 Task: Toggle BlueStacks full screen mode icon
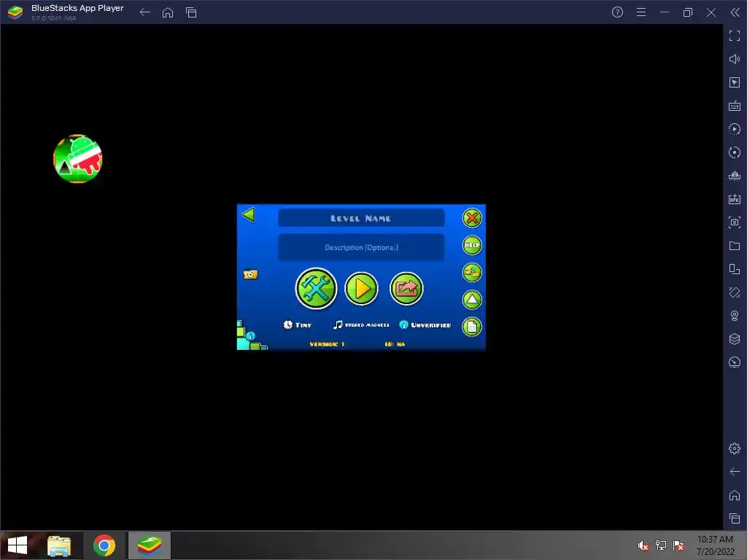tap(735, 36)
